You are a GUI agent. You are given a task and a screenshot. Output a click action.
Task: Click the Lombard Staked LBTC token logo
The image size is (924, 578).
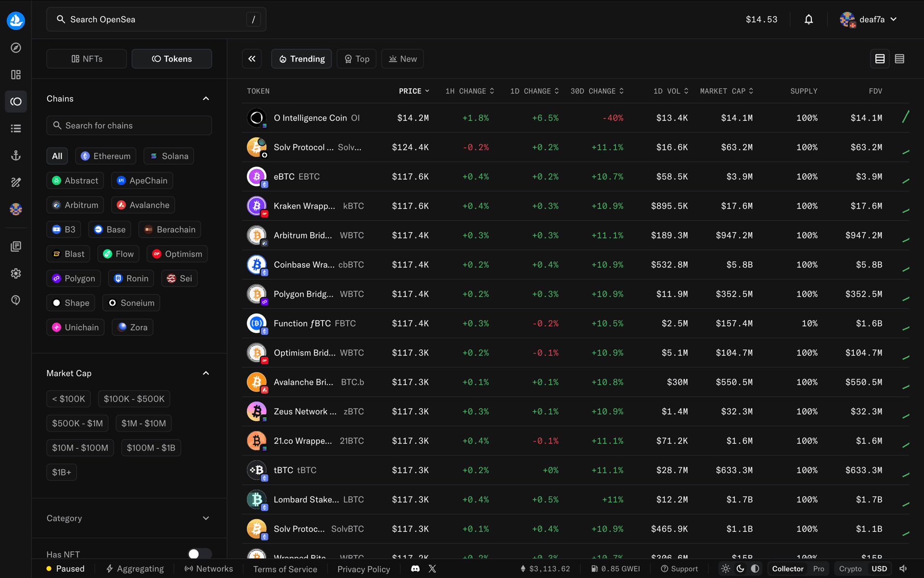click(x=257, y=499)
